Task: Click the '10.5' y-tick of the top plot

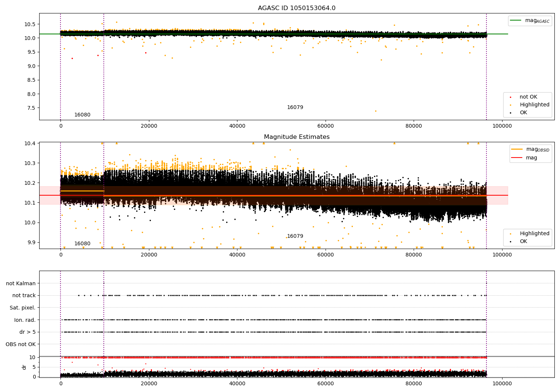Action: click(x=29, y=24)
